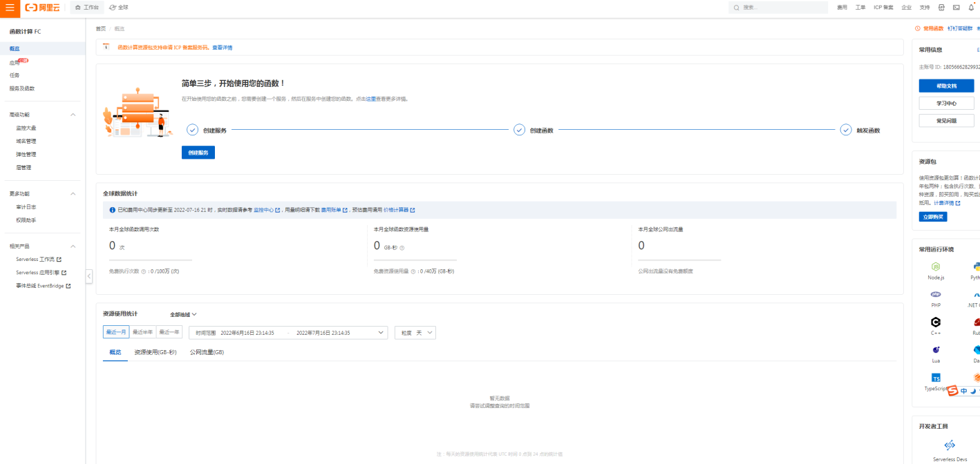Viewport: 980px width, 464px height.
Task: Click the 立即购买 button
Action: point(933,217)
